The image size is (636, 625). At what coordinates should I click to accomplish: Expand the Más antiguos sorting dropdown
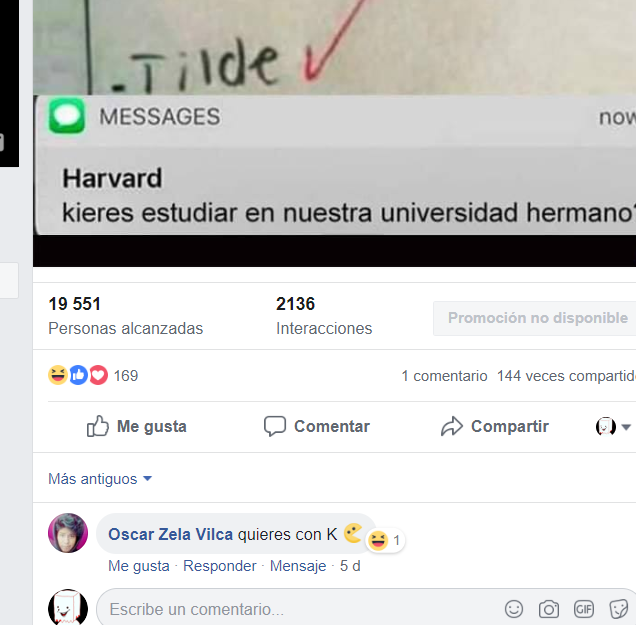tap(100, 479)
